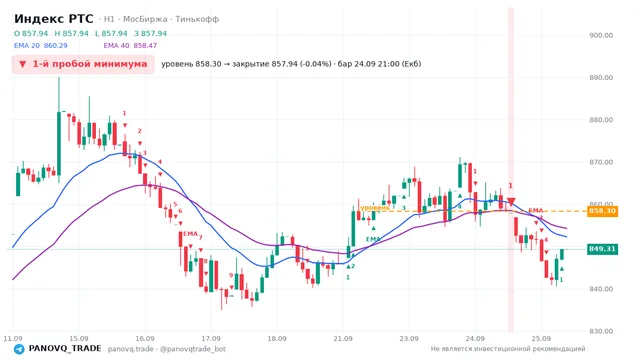
Task: Open the panovq.trade bot link text
Action: coord(167,349)
